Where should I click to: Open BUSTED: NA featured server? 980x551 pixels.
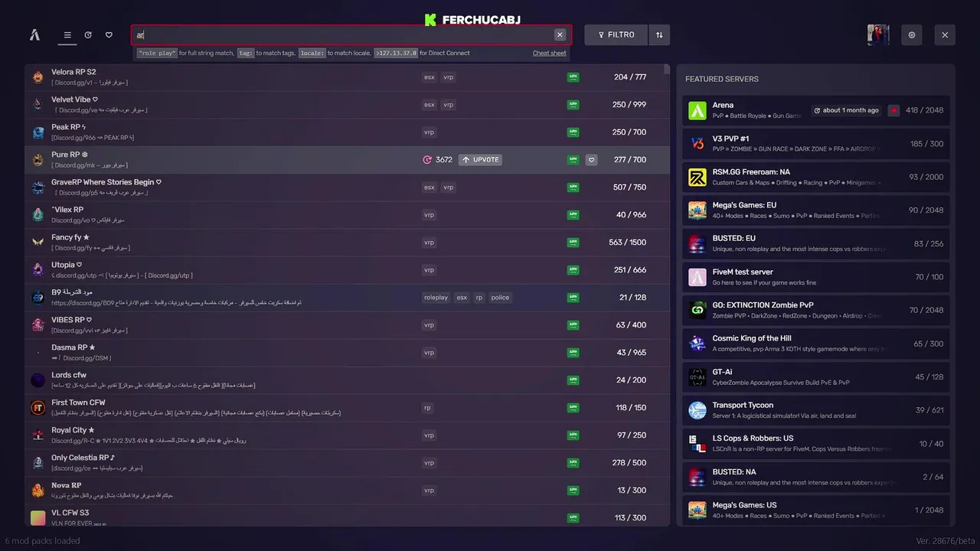(816, 477)
